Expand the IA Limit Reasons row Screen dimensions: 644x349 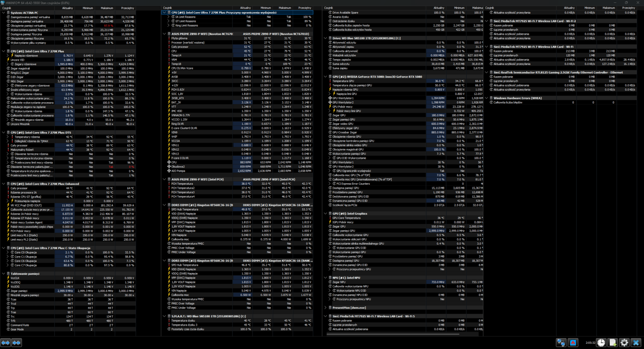(x=168, y=17)
